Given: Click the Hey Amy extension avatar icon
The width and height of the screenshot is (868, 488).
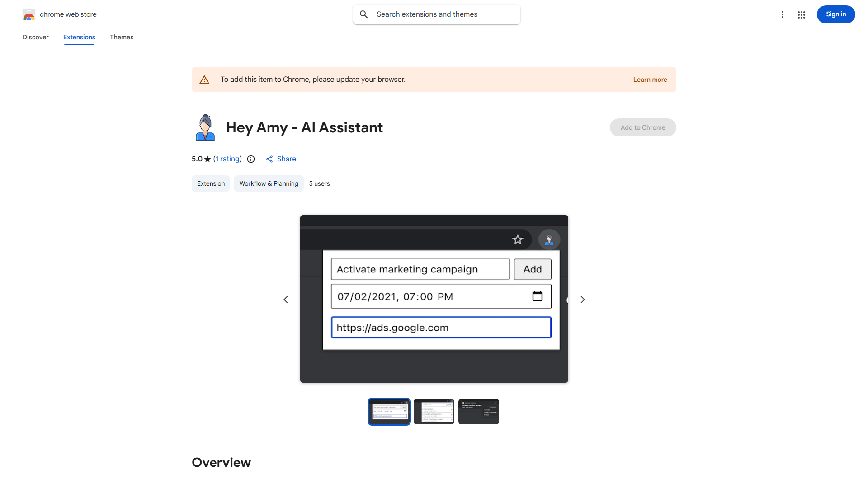Looking at the screenshot, I should 205,127.
